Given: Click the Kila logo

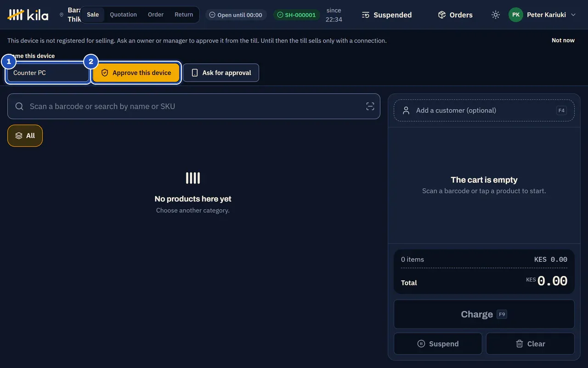Looking at the screenshot, I should click(28, 15).
